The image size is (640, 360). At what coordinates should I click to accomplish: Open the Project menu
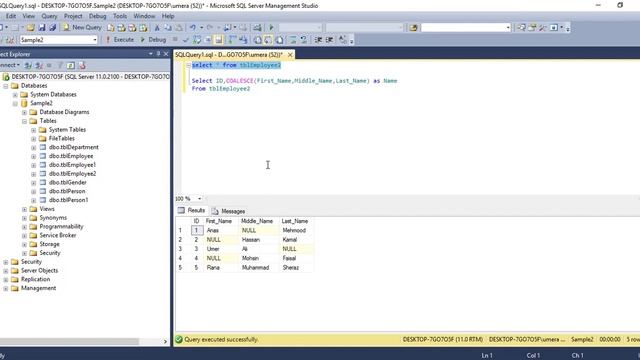coord(73,16)
